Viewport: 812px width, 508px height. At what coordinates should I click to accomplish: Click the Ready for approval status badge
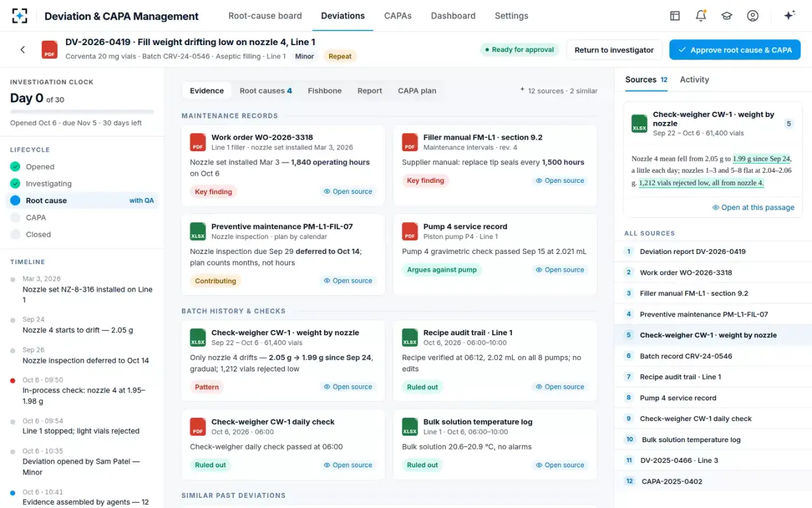[519, 50]
